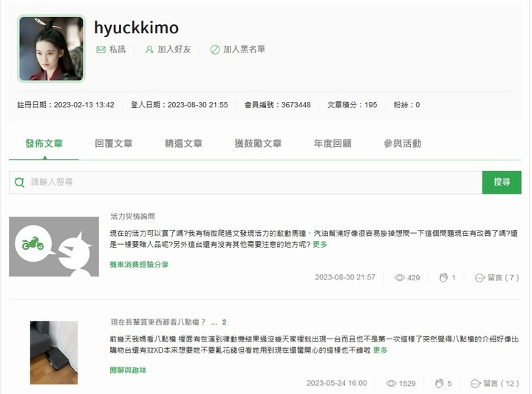Click the clap icon with count 5
This screenshot has height=394, width=532.
[x=440, y=384]
